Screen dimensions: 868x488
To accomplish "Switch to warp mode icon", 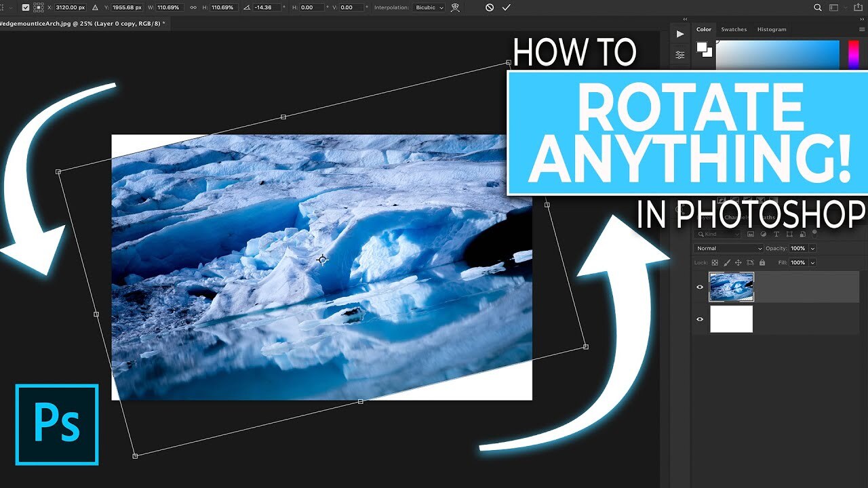I will (x=455, y=7).
